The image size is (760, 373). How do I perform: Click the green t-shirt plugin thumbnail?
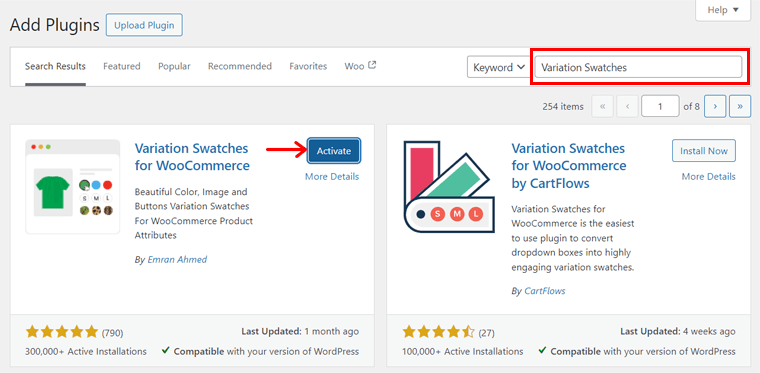click(x=73, y=186)
